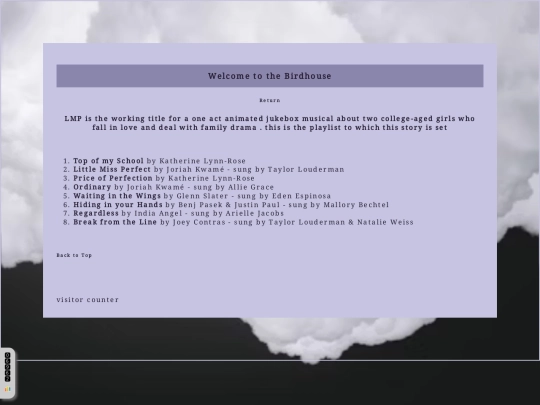Click Taylor Louderman & Natalie Weiss text
Viewport: 540px width, 405px height.
point(341,222)
